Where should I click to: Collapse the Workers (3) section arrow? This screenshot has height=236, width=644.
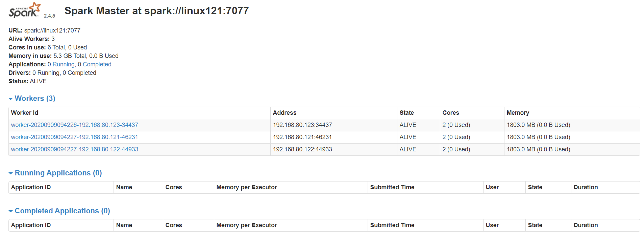pyautogui.click(x=10, y=99)
